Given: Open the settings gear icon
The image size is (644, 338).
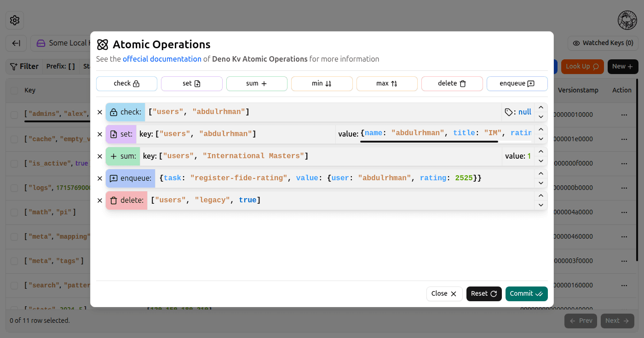Looking at the screenshot, I should click(x=15, y=20).
